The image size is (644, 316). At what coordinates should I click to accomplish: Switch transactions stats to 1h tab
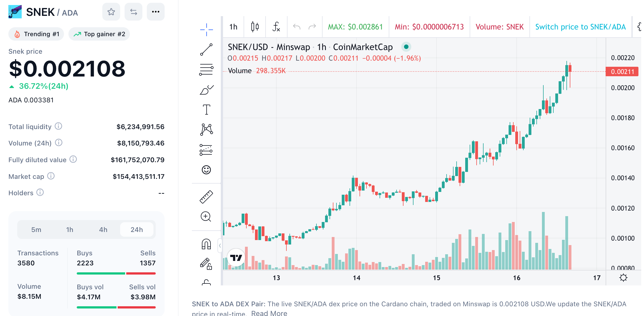(70, 229)
